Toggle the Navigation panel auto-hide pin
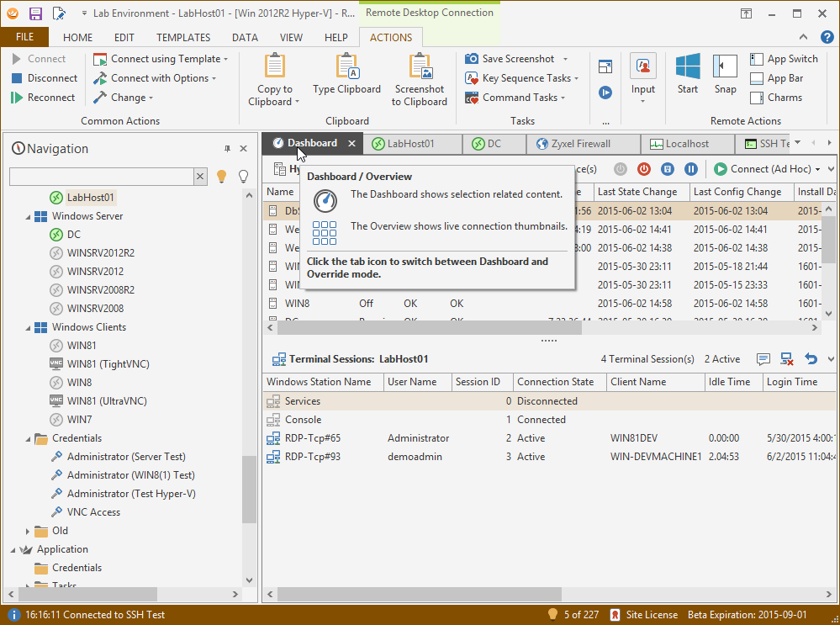Viewport: 840px width, 625px height. coord(226,147)
